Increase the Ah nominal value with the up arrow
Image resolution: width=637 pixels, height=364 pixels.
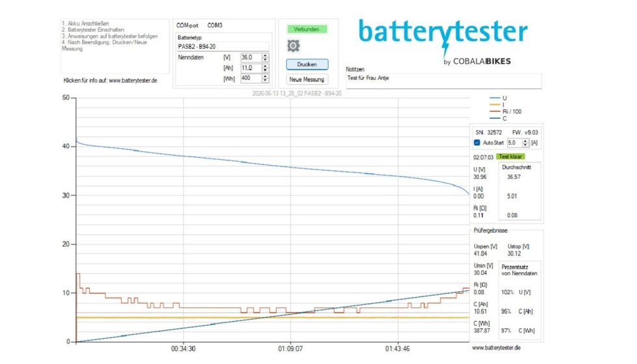[x=265, y=66]
